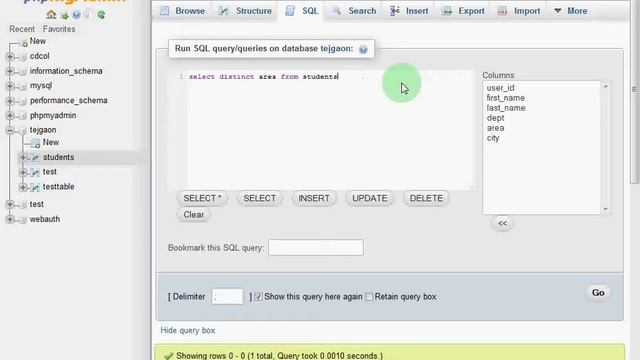640x360 pixels.
Task: Open the phpMyAdmin documentation blue icon
Action: click(x=76, y=15)
